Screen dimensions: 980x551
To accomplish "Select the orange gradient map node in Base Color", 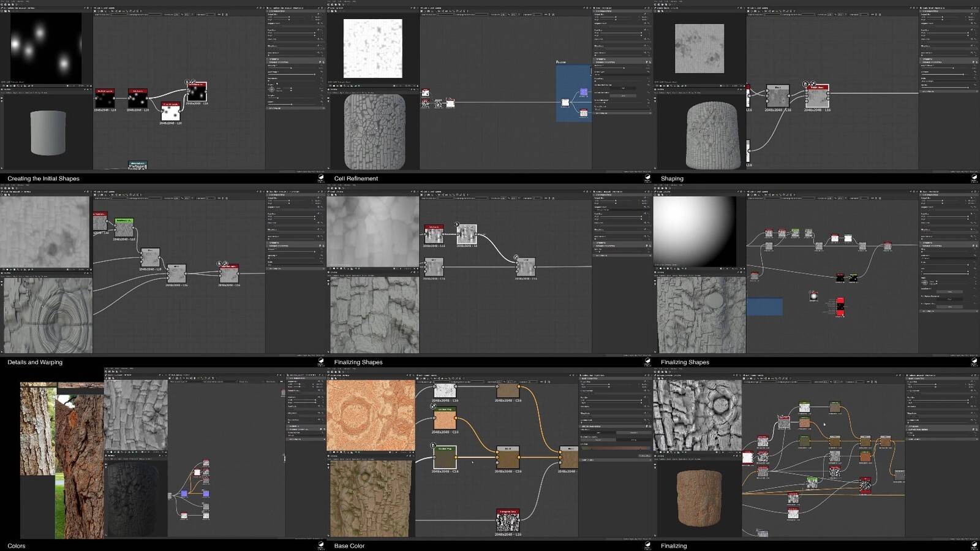I will [445, 418].
